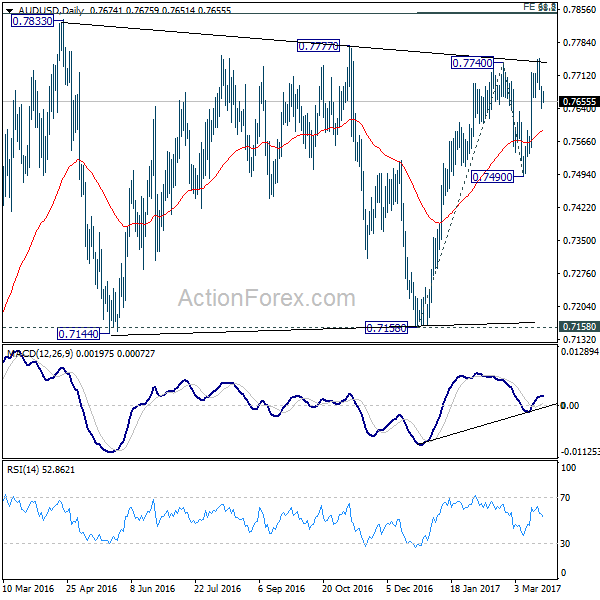
Task: Click the 0.74900 low price label
Action: [492, 177]
